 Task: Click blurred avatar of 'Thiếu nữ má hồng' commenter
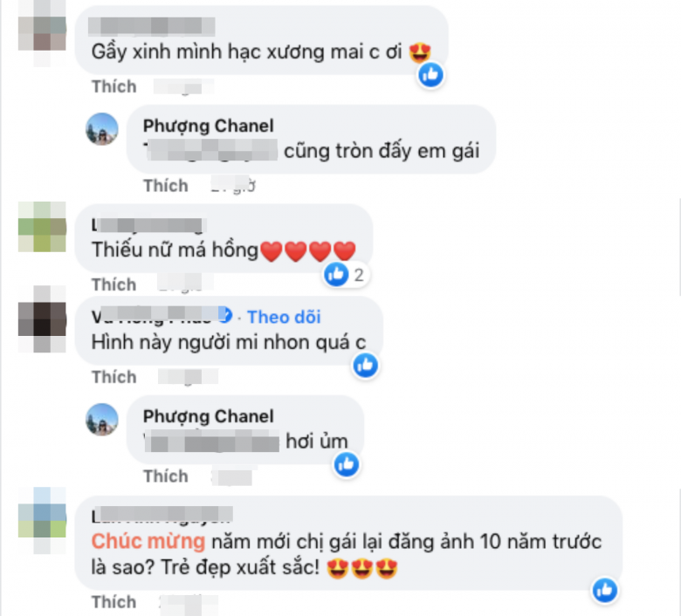[x=42, y=227]
